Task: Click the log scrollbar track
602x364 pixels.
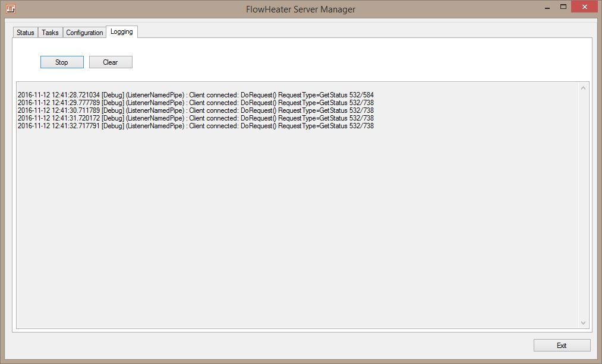Action: pyautogui.click(x=584, y=208)
